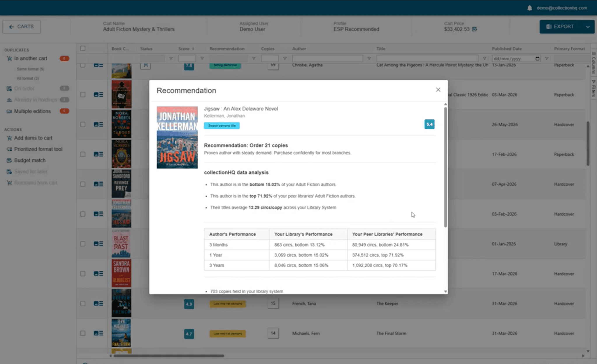
Task: Open the Published Date filter funnel
Action: (547, 59)
